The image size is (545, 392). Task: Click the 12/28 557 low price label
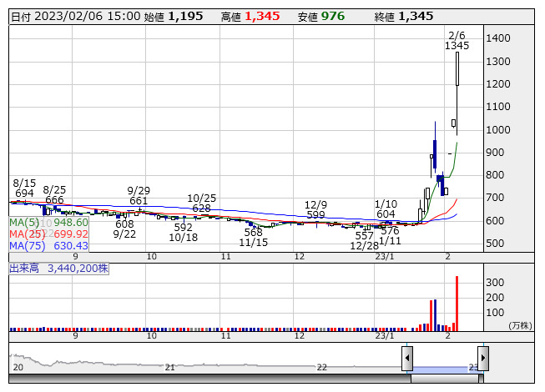[x=365, y=241]
